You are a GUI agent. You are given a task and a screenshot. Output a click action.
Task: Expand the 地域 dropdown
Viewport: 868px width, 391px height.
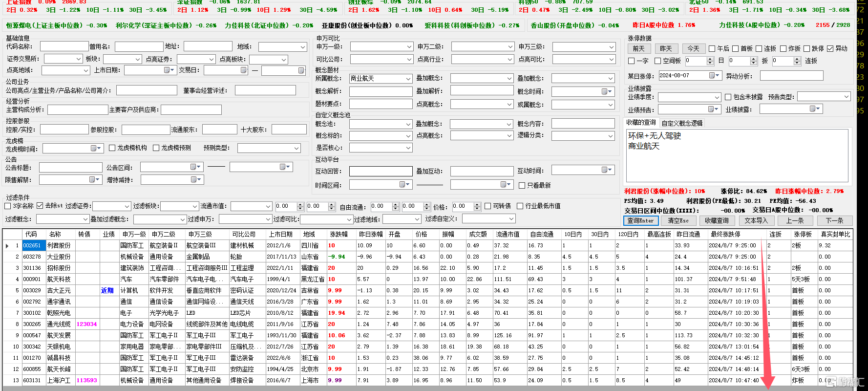(302, 47)
